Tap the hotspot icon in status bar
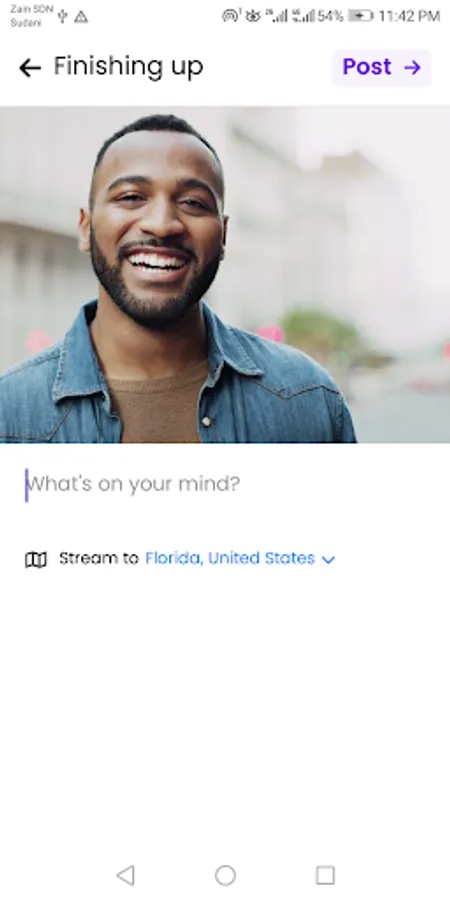 (231, 16)
